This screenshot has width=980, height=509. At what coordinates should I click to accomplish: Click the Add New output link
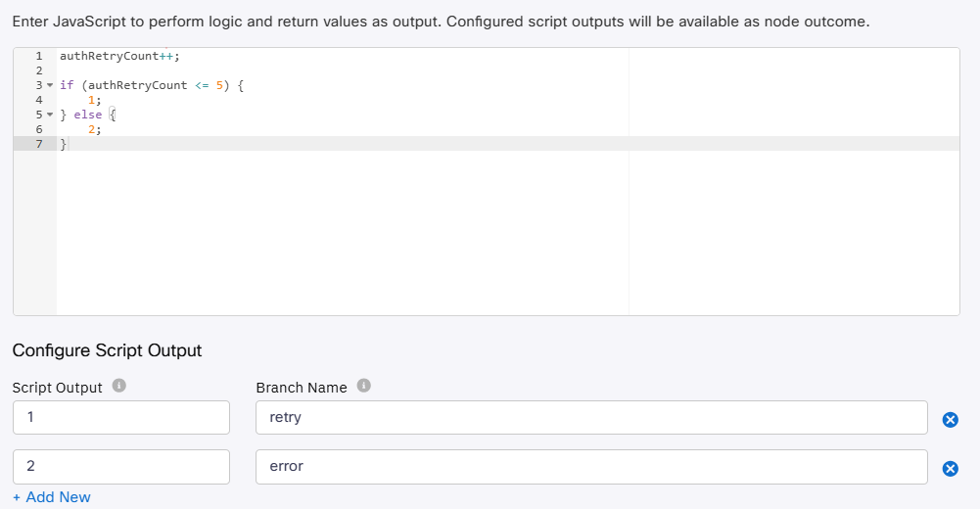pyautogui.click(x=52, y=497)
